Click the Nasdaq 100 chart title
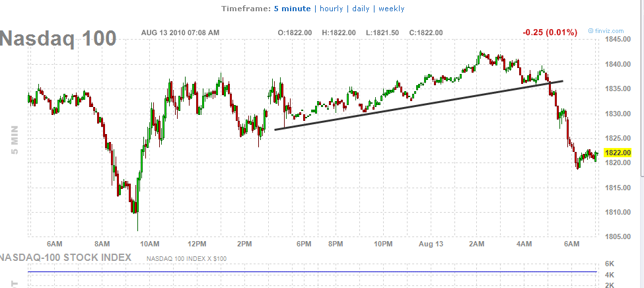The width and height of the screenshot is (644, 288). click(58, 38)
